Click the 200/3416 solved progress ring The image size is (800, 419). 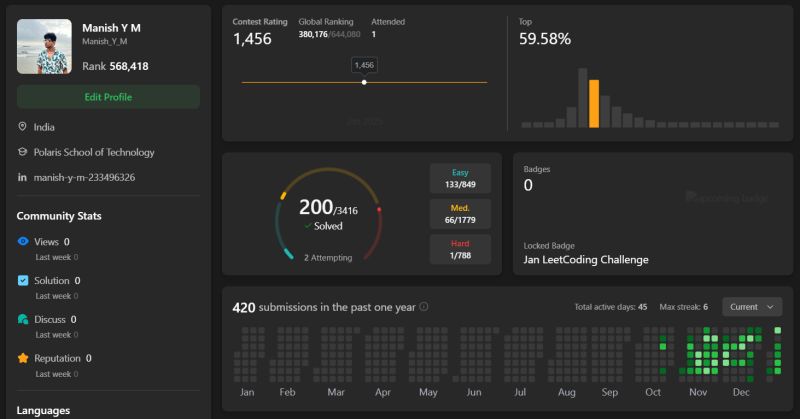329,214
